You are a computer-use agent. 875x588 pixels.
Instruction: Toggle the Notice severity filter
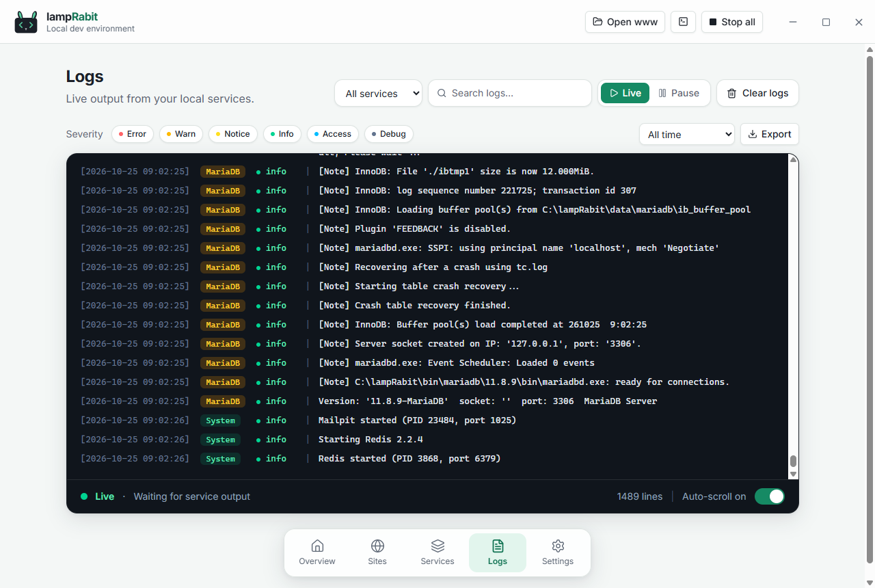click(x=233, y=134)
